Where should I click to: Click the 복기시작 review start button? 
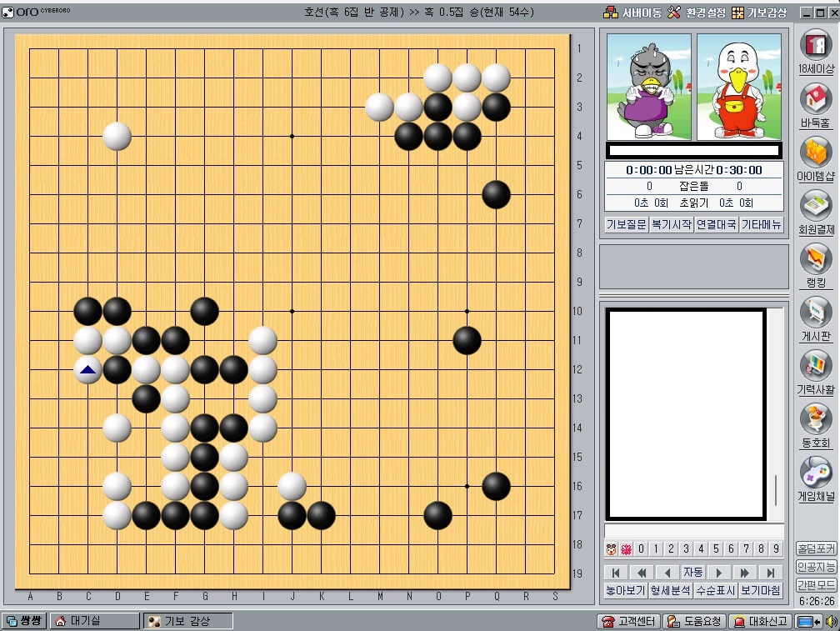coord(672,224)
